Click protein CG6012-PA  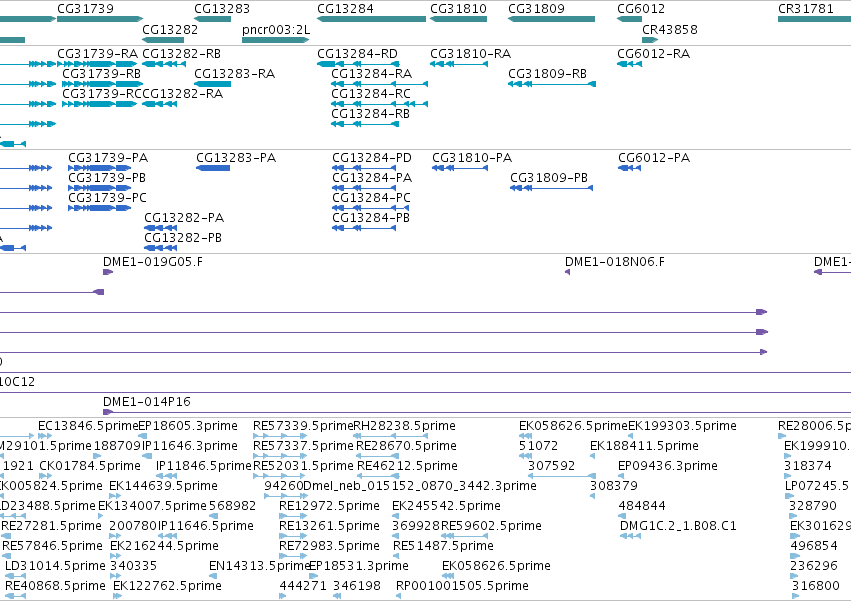[654, 158]
